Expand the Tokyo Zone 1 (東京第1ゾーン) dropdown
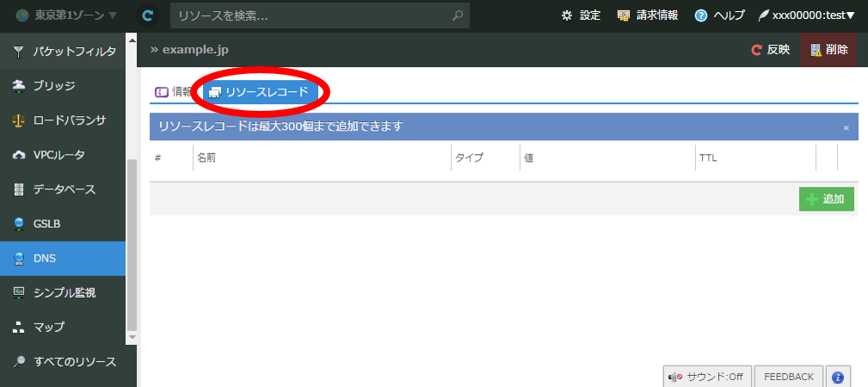Screen dimensions: 868x387 pos(65,15)
